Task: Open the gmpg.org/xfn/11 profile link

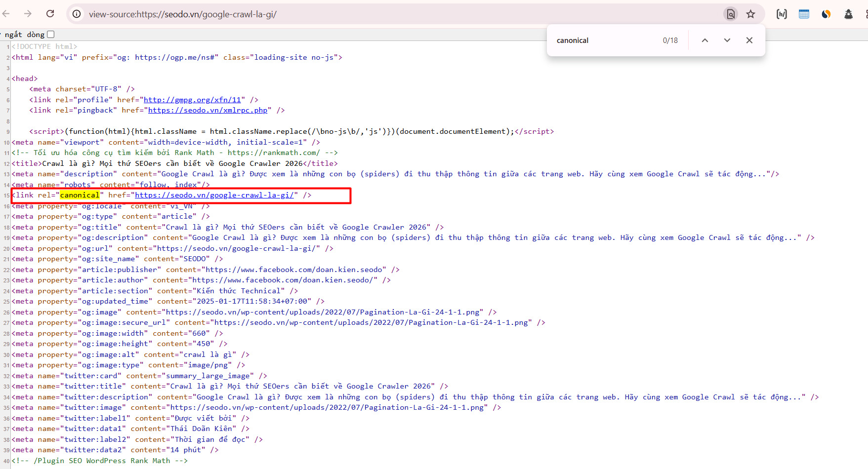Action: [192, 100]
